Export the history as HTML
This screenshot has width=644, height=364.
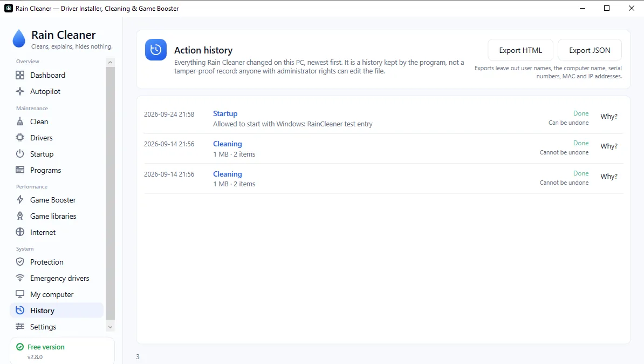[x=520, y=50]
